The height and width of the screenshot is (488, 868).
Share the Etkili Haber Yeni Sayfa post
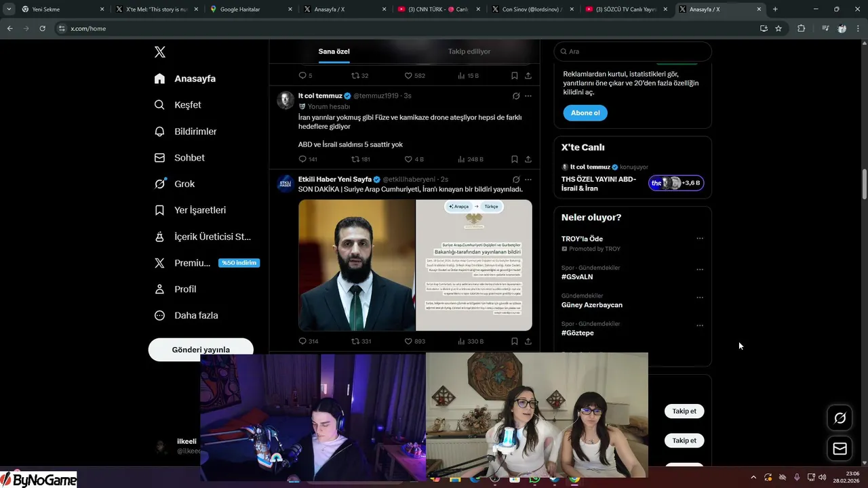tap(528, 341)
